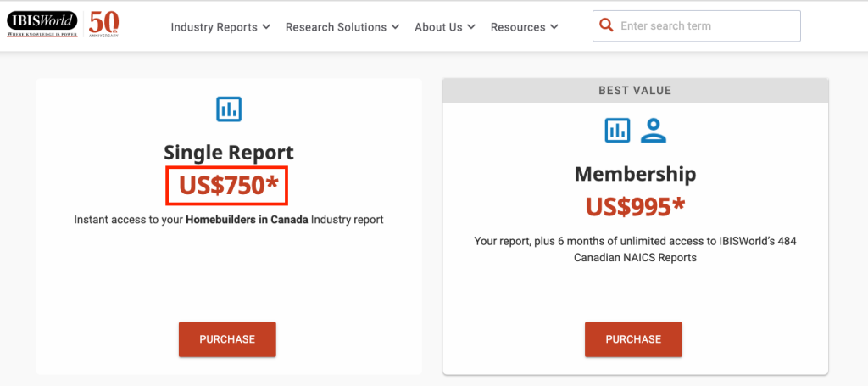868x386 pixels.
Task: Expand the About Us chevron arrow
Action: coord(471,26)
